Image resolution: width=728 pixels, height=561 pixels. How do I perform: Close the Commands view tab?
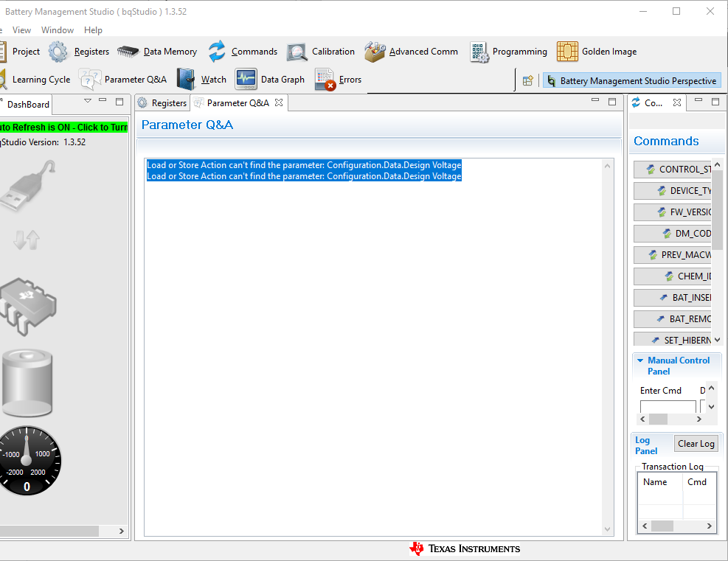[677, 102]
